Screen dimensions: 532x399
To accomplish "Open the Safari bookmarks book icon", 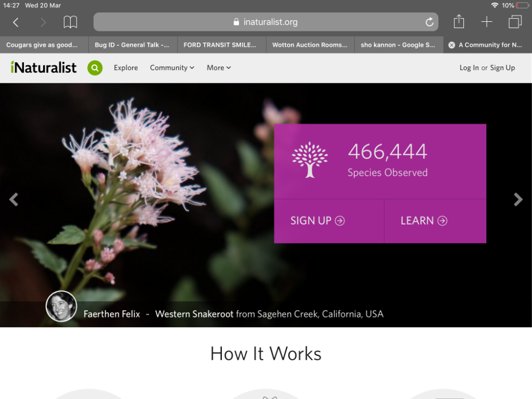I will 70,22.
